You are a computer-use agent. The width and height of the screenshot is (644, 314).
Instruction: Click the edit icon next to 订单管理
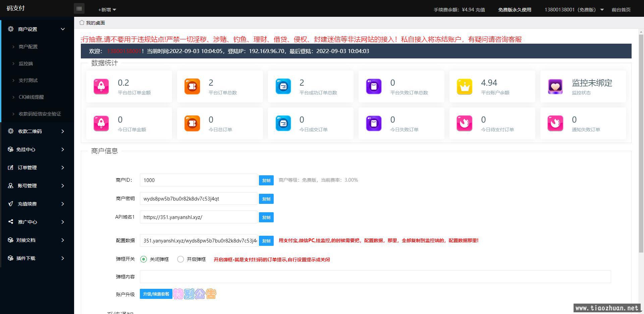pyautogui.click(x=10, y=167)
